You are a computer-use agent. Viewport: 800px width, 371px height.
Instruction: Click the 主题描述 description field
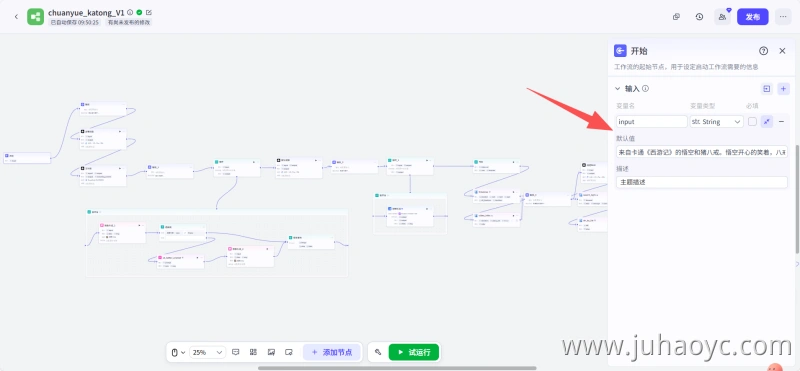click(702, 182)
